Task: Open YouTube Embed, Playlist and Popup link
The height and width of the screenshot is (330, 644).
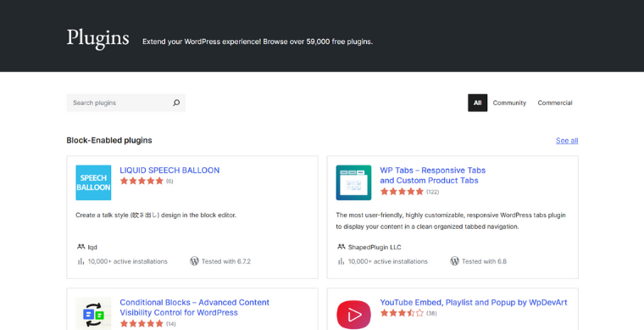Action: click(x=474, y=303)
